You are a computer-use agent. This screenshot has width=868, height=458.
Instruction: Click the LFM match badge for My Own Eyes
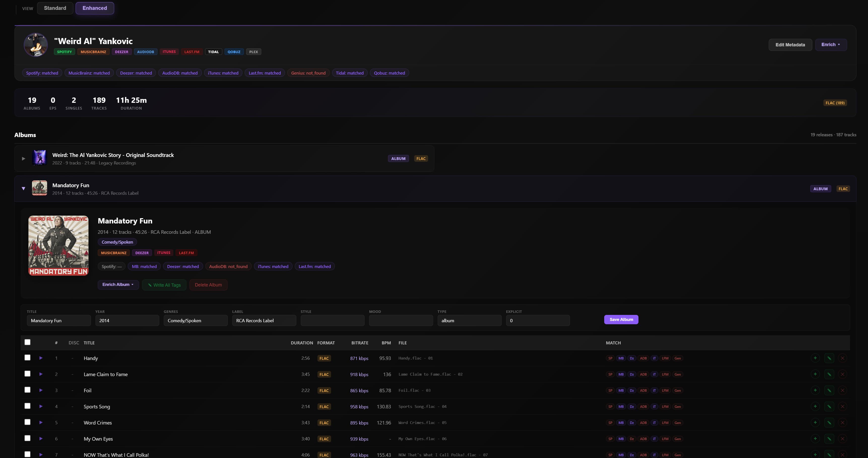[x=665, y=439]
